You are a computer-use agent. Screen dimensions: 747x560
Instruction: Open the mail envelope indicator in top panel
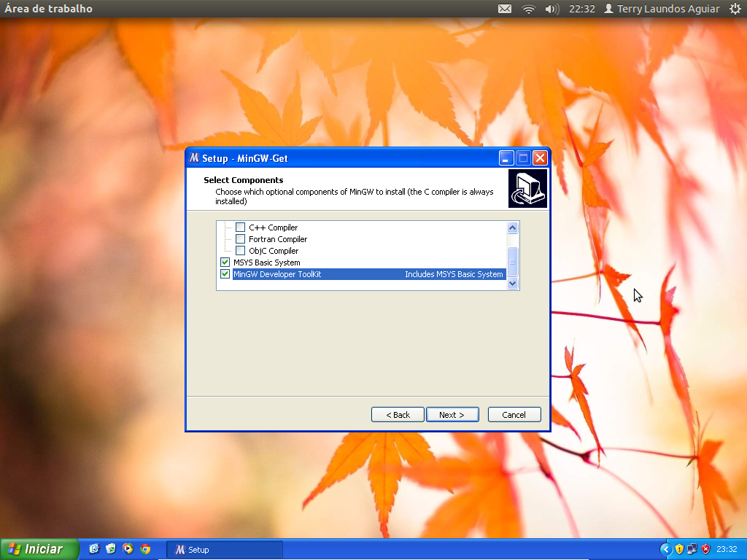click(505, 9)
